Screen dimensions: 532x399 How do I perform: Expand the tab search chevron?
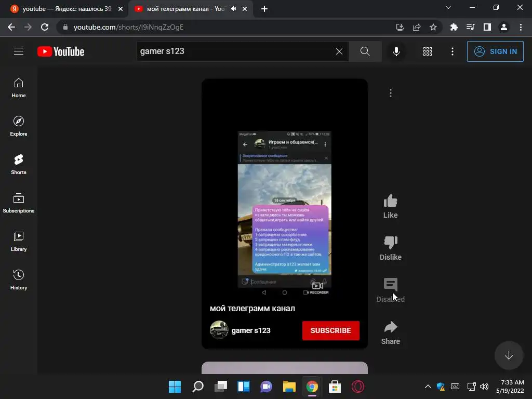448,7
